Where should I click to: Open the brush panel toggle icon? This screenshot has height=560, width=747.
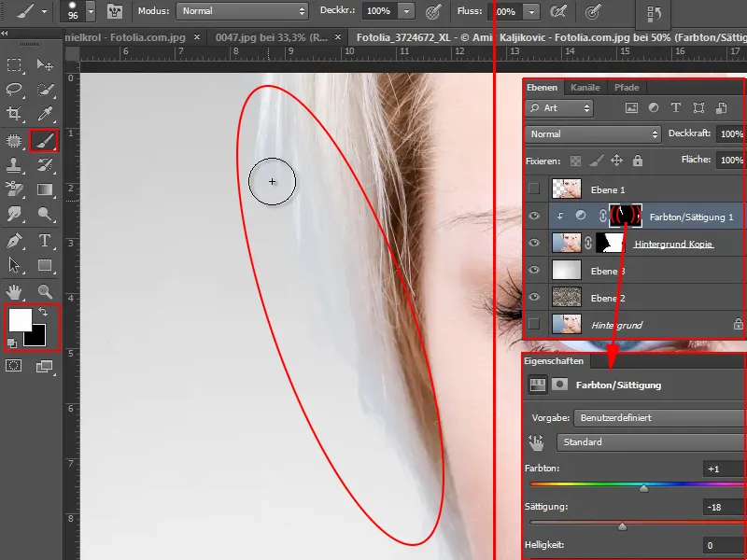pos(114,11)
